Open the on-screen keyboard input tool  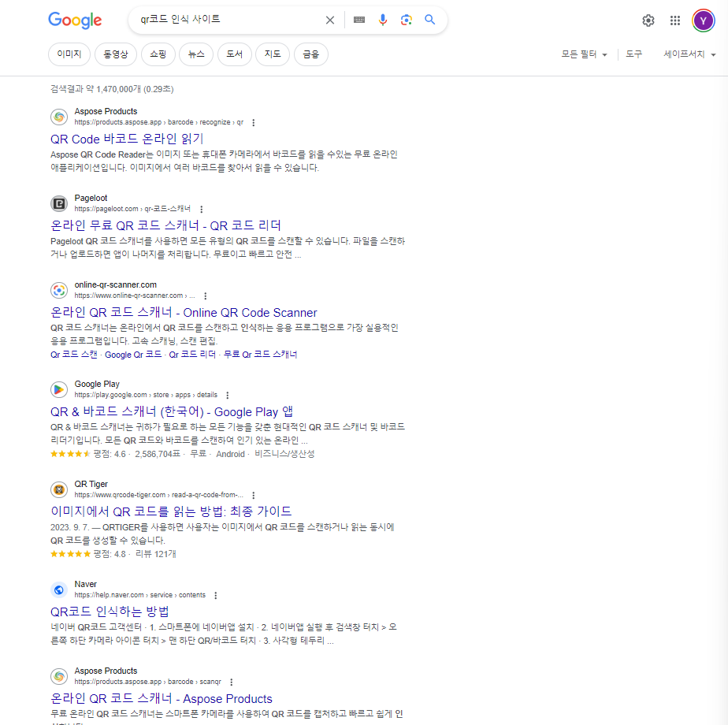(359, 20)
